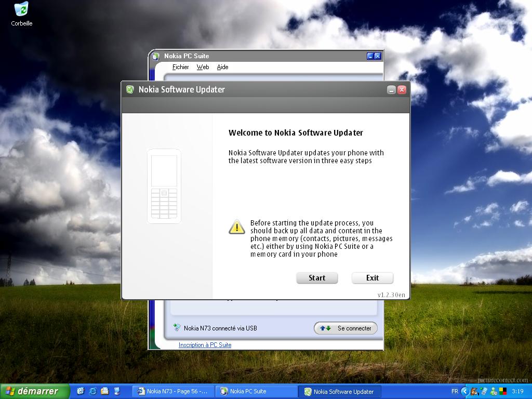Click the Nokia Software Updater title bar icon
532x399 pixels.
tap(130, 89)
